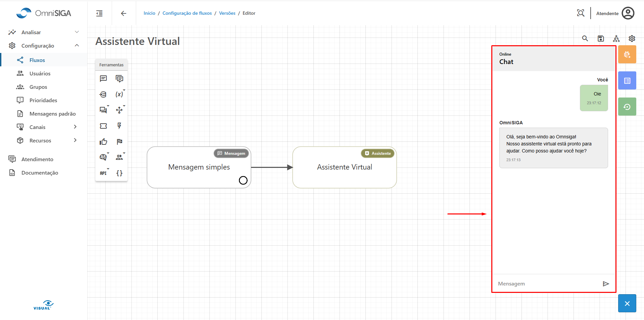Click the green restore history button
644x320 pixels.
[x=627, y=107]
